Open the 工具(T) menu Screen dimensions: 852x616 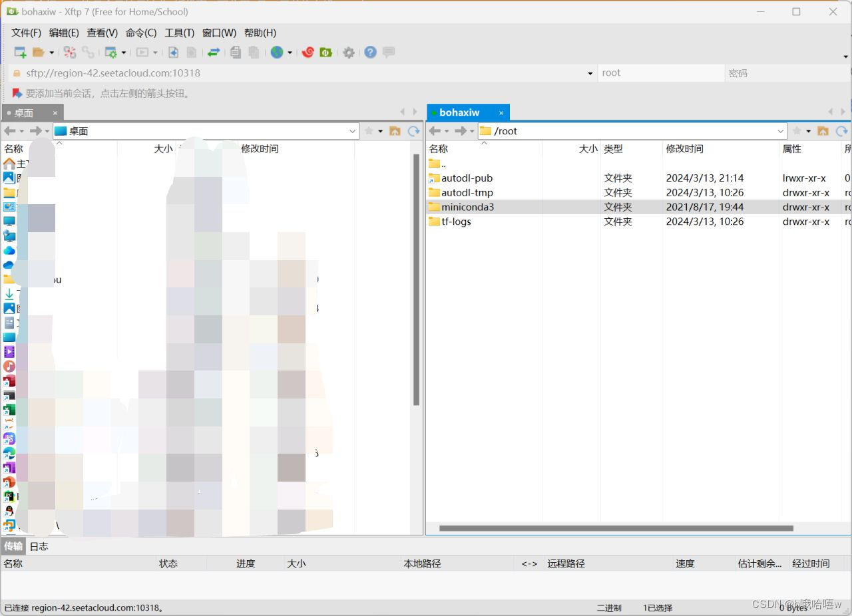[178, 33]
